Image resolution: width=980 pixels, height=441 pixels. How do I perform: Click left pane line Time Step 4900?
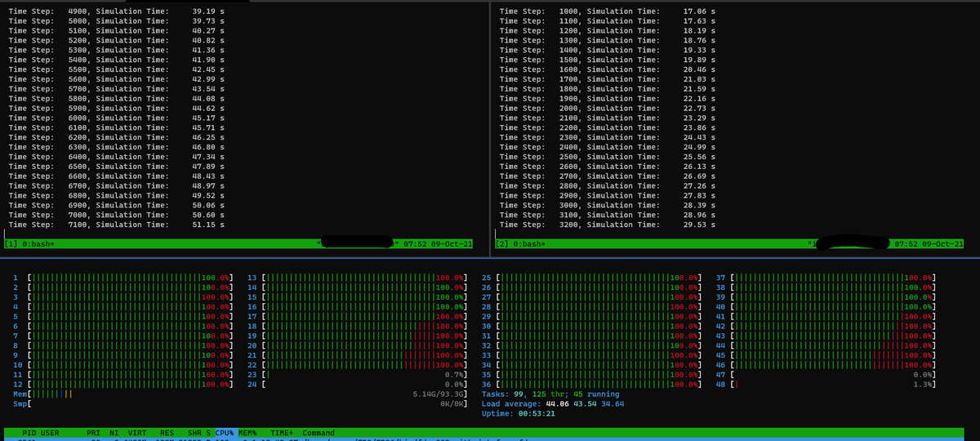(x=116, y=11)
